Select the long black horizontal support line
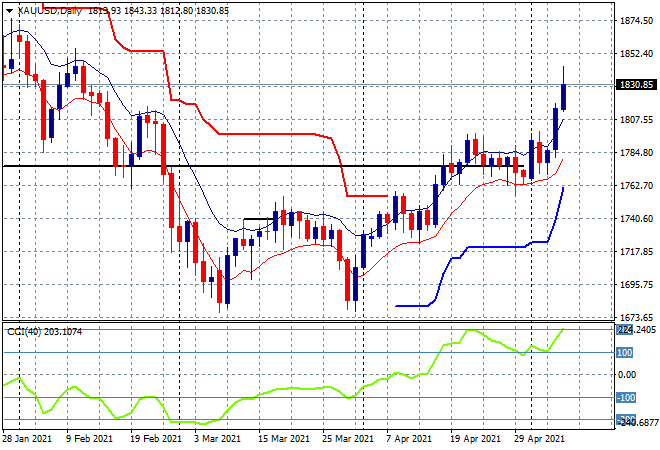 (x=263, y=166)
